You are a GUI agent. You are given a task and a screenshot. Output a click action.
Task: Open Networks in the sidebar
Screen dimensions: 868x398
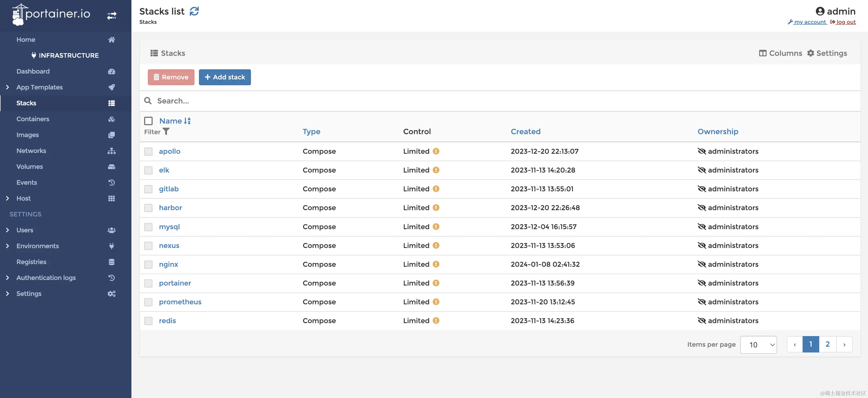(31, 151)
